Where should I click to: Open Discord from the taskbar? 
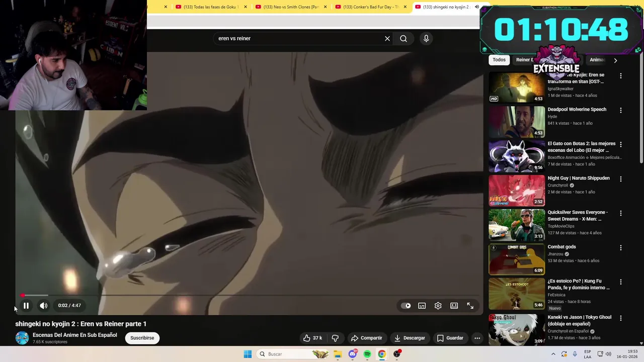[353, 354]
